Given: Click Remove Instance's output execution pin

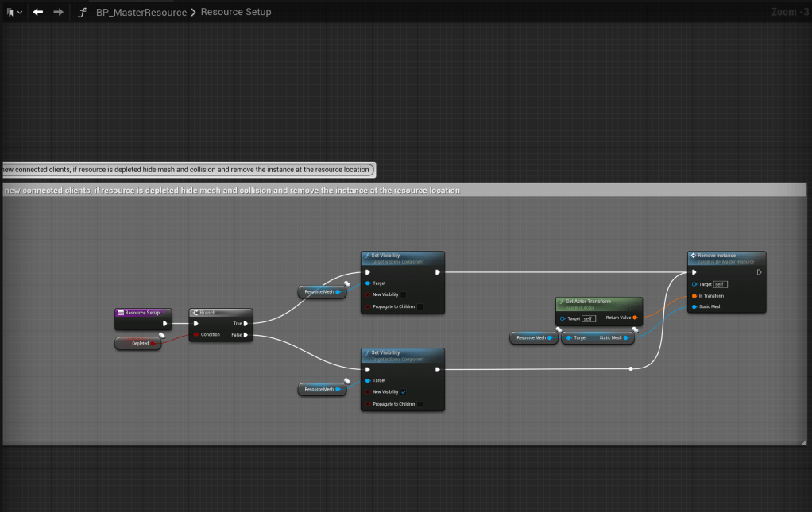Looking at the screenshot, I should pos(759,271).
